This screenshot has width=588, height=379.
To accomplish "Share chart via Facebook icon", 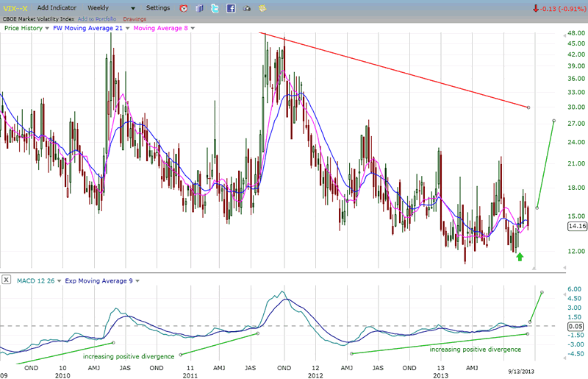I will (231, 8).
